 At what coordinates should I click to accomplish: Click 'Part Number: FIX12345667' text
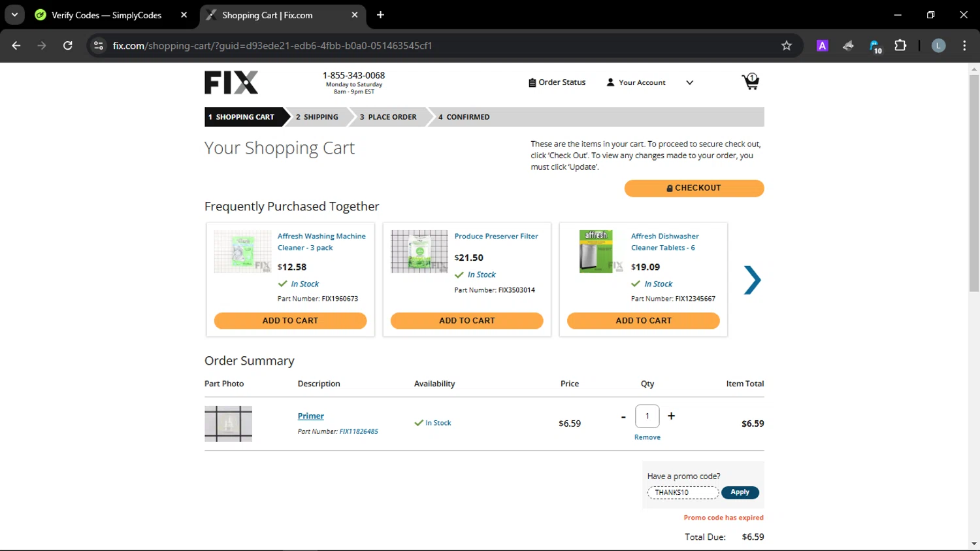(673, 299)
